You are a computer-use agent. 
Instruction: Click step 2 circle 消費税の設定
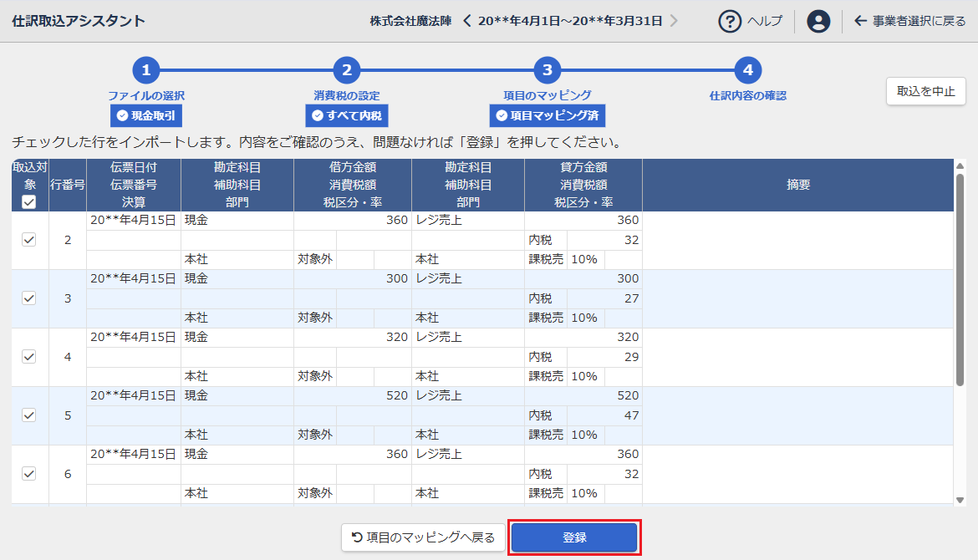[347, 70]
